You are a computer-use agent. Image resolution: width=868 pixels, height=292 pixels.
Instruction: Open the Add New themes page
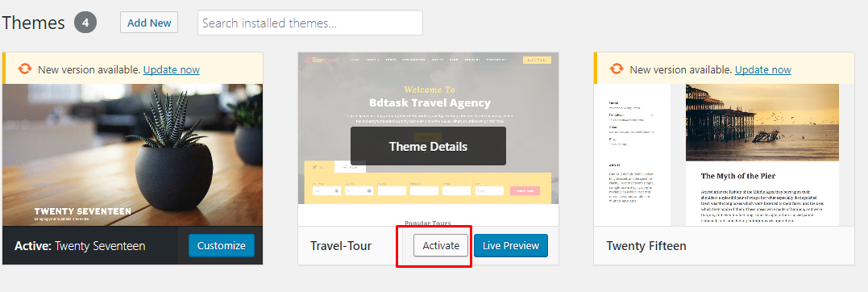[x=149, y=22]
